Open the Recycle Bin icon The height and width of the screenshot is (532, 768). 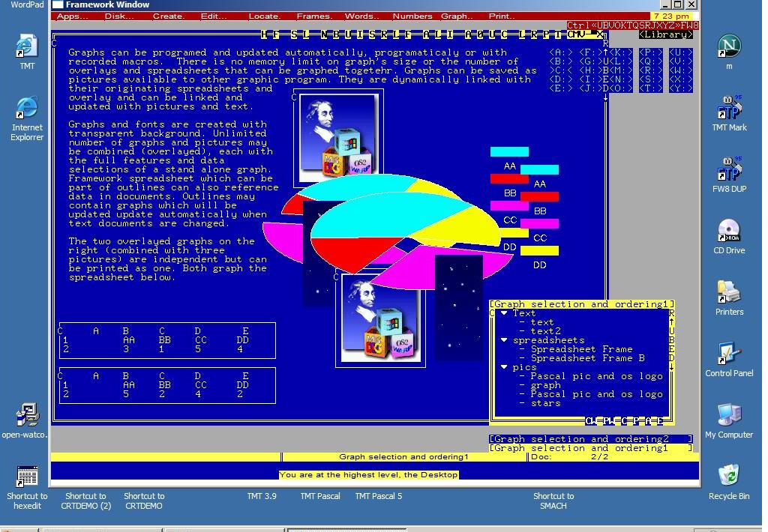728,477
